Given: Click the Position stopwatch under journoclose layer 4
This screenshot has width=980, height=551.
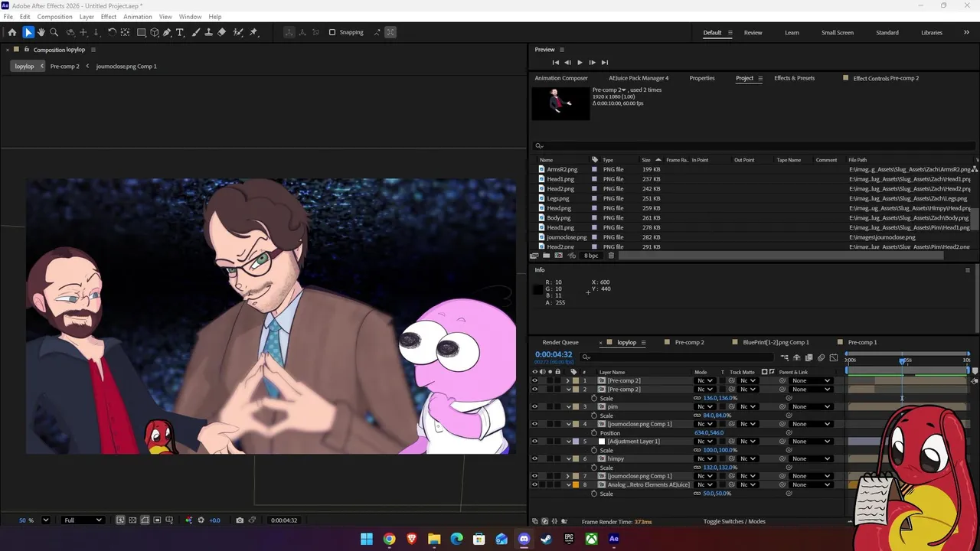Looking at the screenshot, I should [594, 433].
